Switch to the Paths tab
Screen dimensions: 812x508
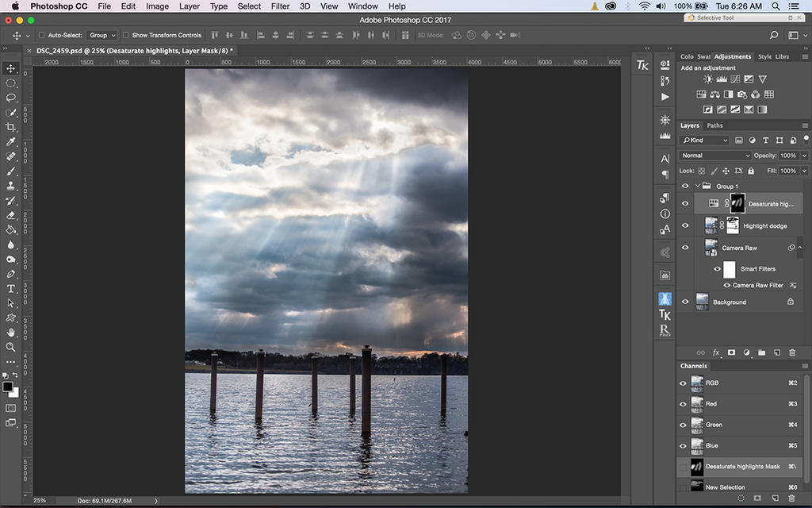(714, 125)
